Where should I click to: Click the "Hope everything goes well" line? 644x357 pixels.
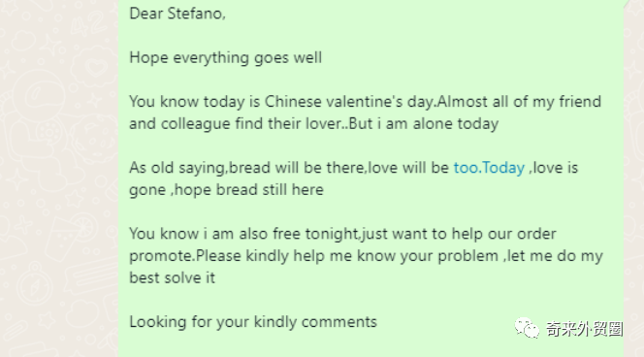pos(225,58)
